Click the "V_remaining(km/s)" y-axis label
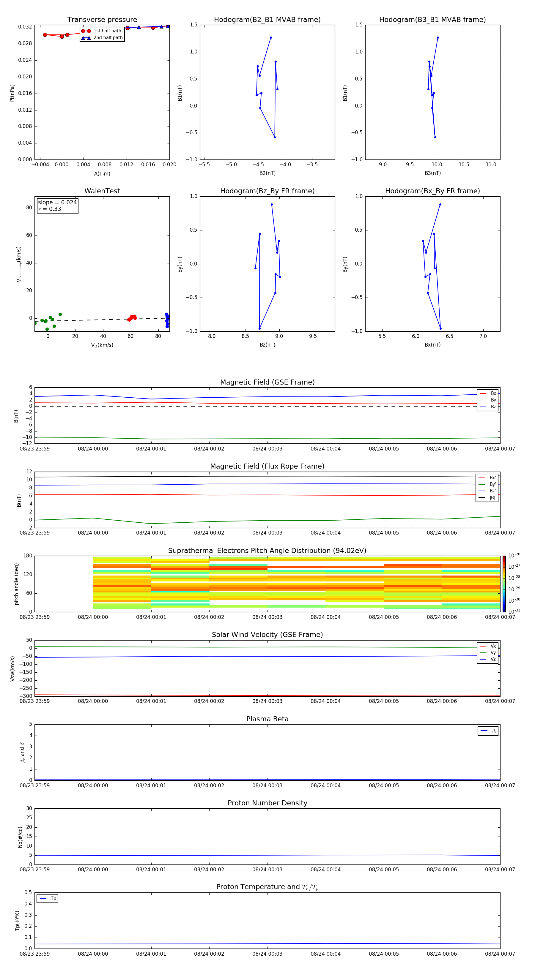The width and height of the screenshot is (535, 980). pyautogui.click(x=19, y=264)
